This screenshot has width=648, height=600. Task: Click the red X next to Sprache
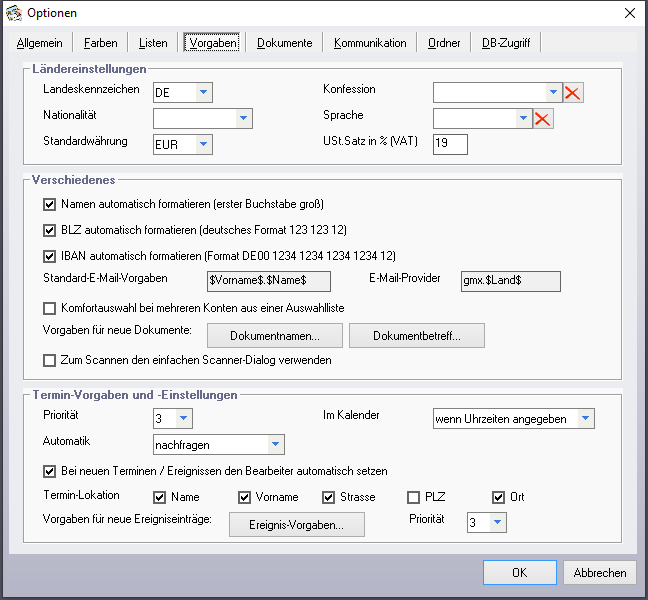[543, 119]
